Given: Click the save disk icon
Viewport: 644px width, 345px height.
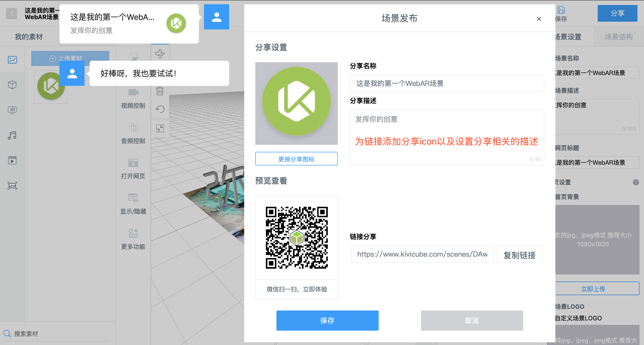Looking at the screenshot, I should pyautogui.click(x=561, y=10).
